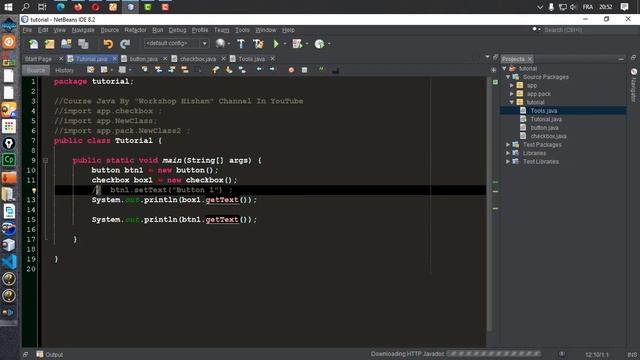Close the Tutorial.java tab
This screenshot has width=640, height=360.
click(x=115, y=59)
